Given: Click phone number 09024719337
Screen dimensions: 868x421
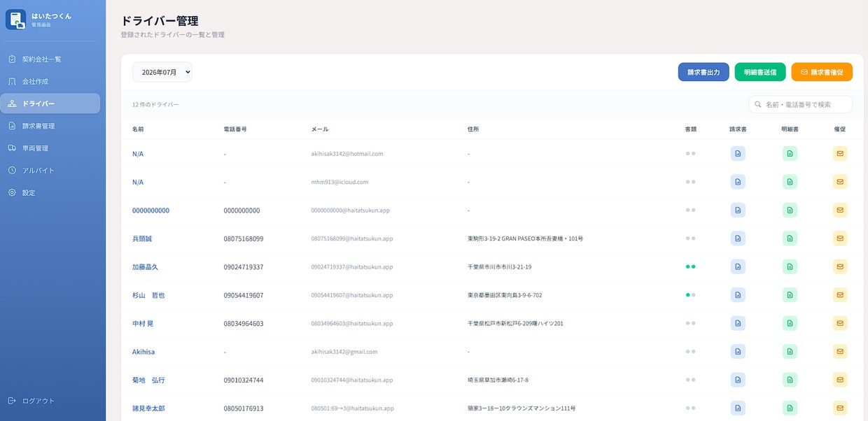Looking at the screenshot, I should [244, 267].
